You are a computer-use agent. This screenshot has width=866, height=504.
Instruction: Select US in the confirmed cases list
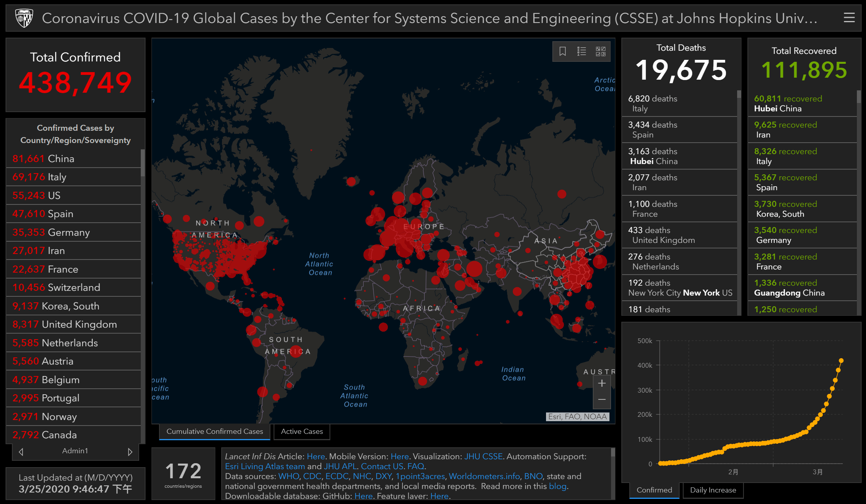click(74, 195)
